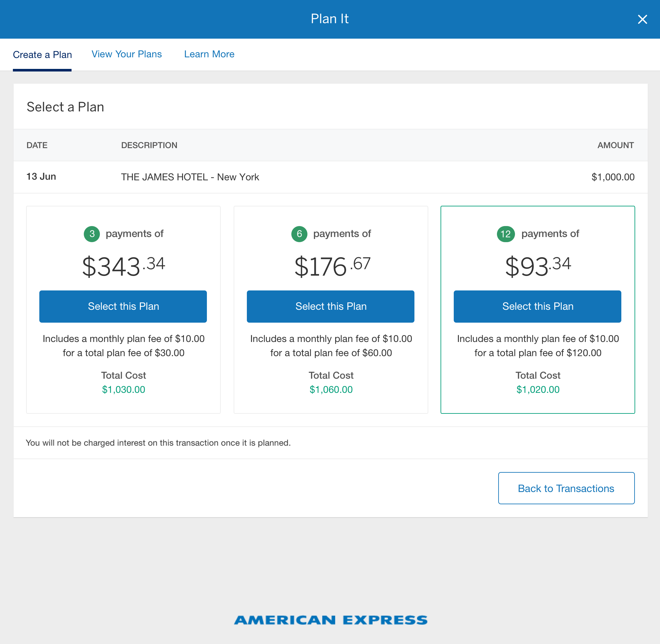Click the AMOUNT column header

pos(615,145)
